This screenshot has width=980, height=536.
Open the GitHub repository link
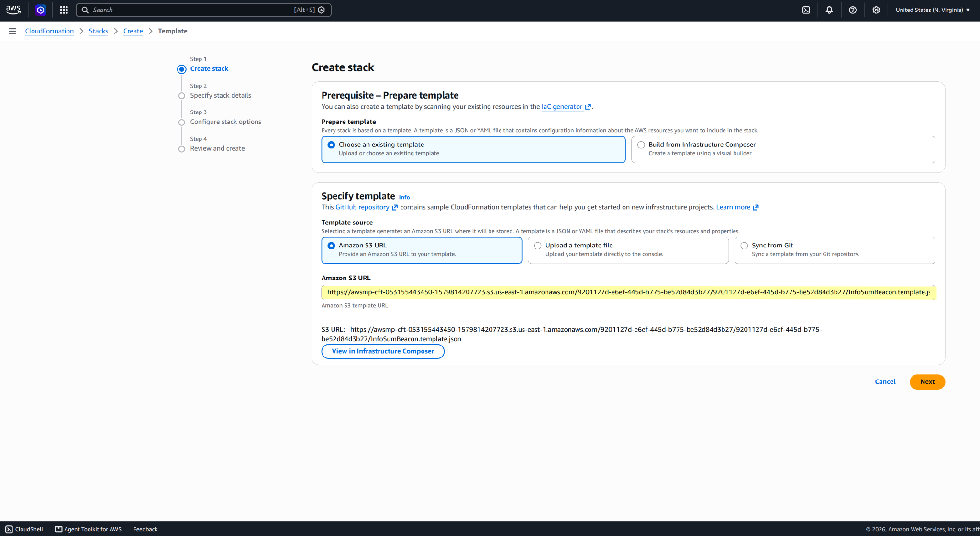tap(362, 207)
